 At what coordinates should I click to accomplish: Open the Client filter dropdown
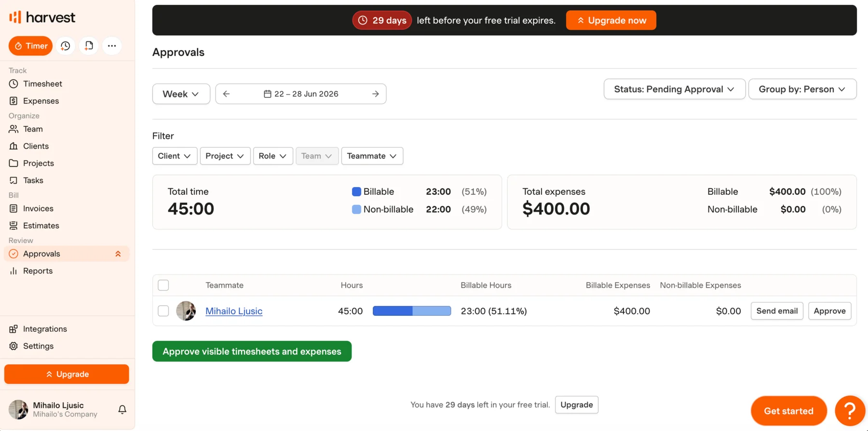tap(175, 156)
